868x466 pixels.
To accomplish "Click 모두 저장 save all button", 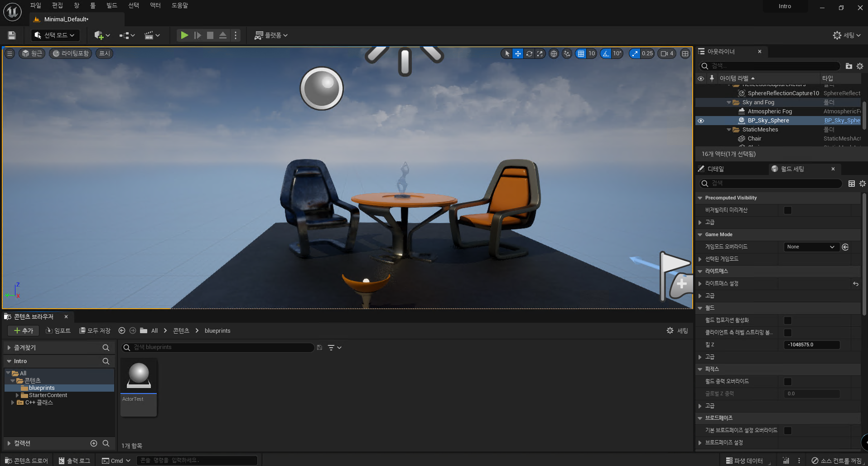I will tap(95, 331).
